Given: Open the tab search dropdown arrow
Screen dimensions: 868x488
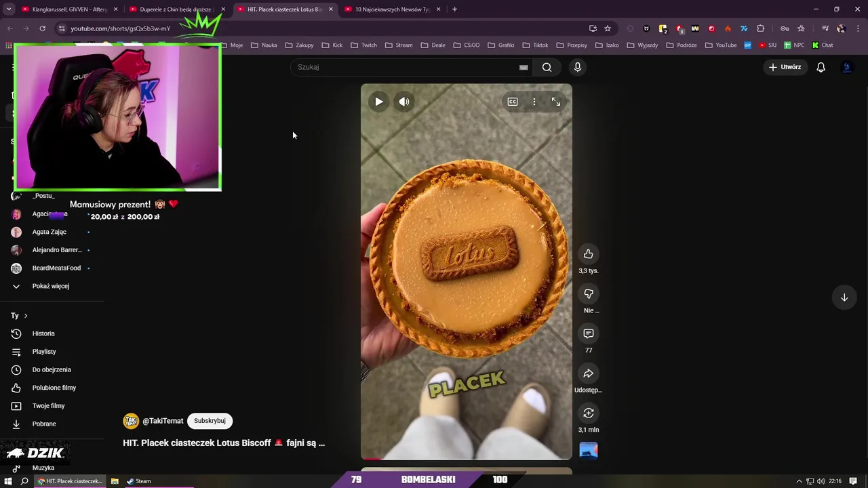Looking at the screenshot, I should click(x=9, y=9).
